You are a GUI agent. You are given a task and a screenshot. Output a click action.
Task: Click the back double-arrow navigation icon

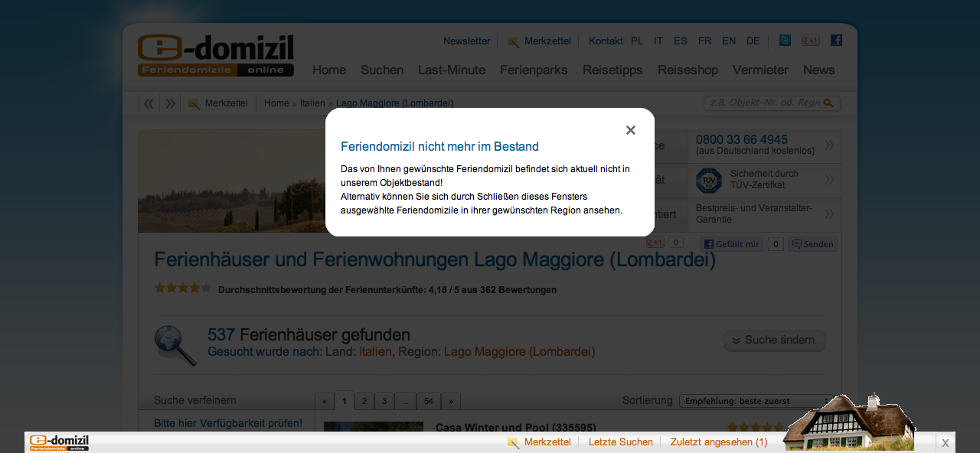pyautogui.click(x=149, y=103)
